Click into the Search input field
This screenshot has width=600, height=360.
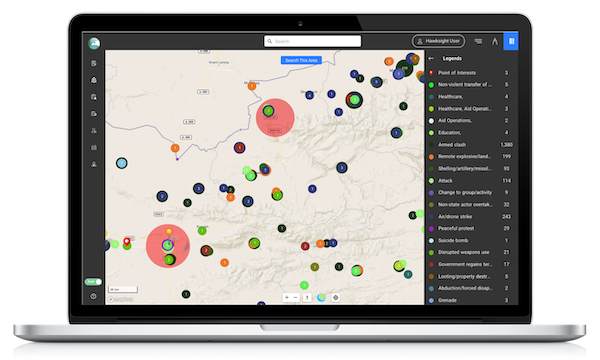pyautogui.click(x=312, y=41)
